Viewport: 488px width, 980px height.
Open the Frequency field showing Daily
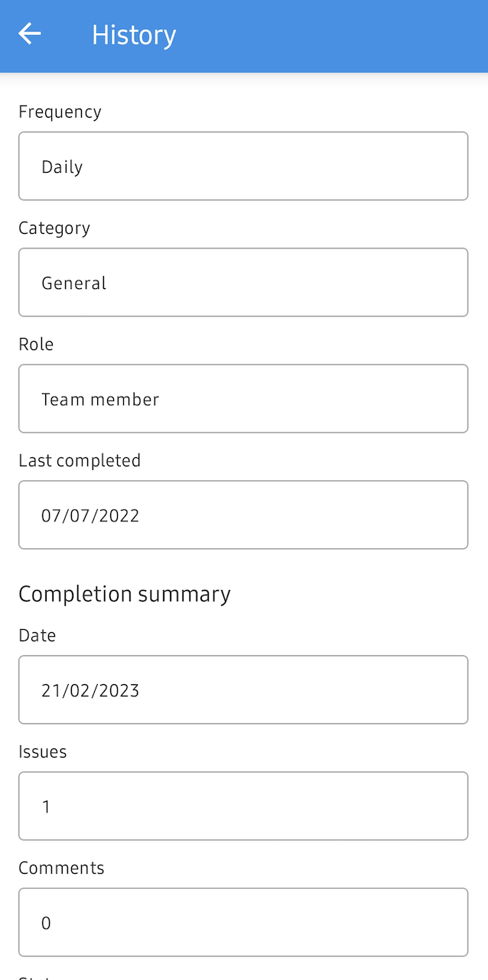243,166
